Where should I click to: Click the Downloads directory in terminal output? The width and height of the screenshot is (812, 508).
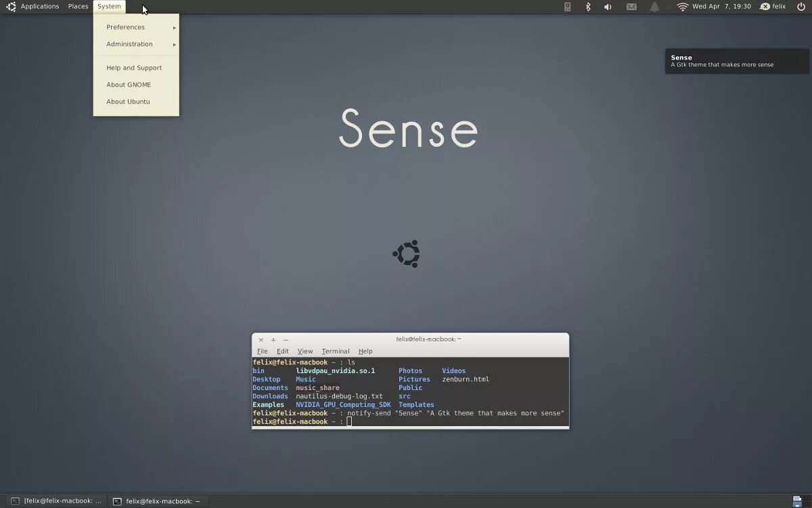[270, 396]
